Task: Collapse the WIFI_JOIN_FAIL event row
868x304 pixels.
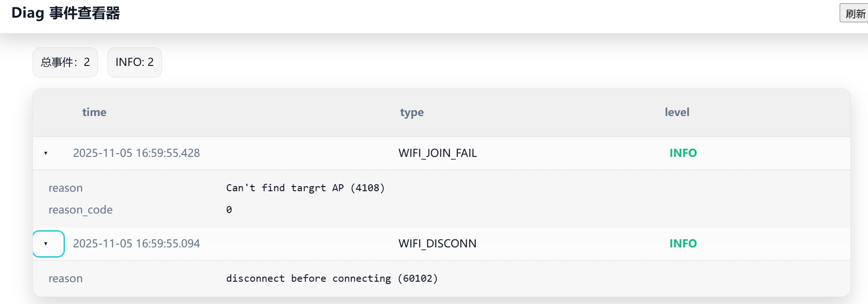Action: click(x=46, y=153)
